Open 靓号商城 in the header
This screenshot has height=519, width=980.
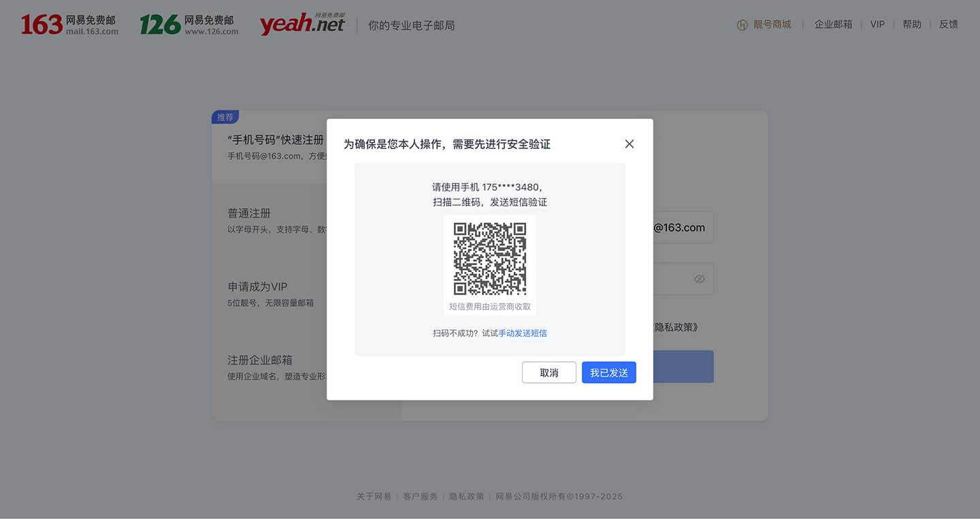click(772, 24)
